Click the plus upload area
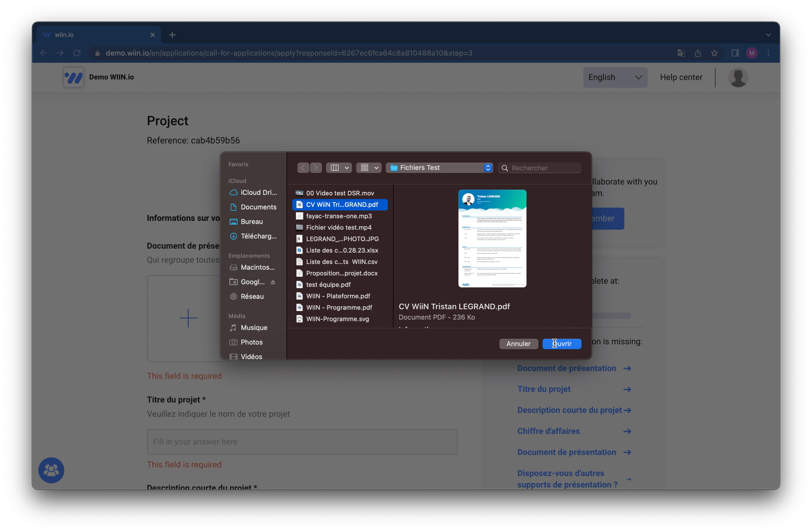Viewport: 812px width, 532px height. point(188,318)
